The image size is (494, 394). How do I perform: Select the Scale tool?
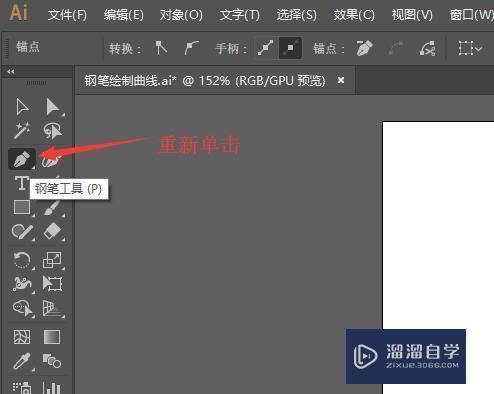(52, 260)
